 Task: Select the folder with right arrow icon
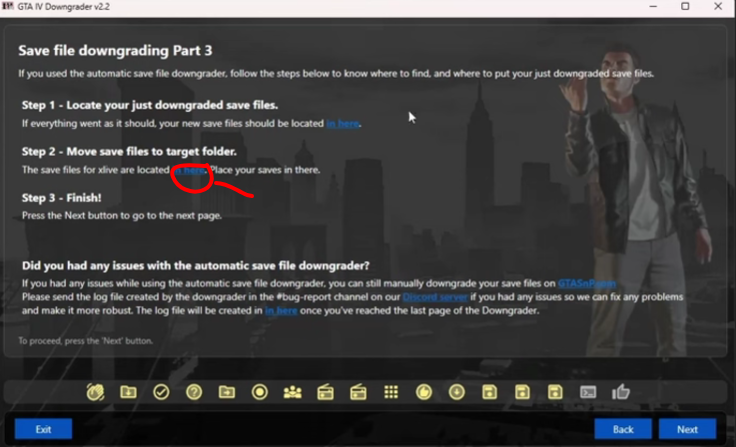pos(227,392)
